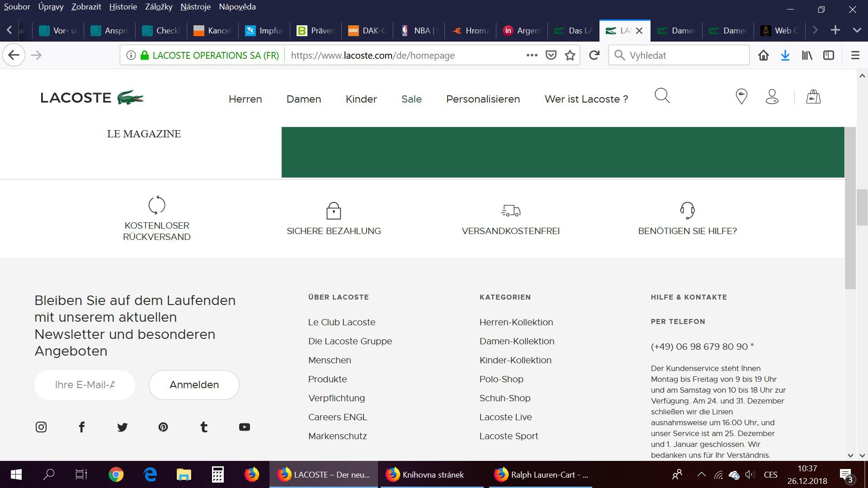Show downloads in Firefox toolbar

785,55
